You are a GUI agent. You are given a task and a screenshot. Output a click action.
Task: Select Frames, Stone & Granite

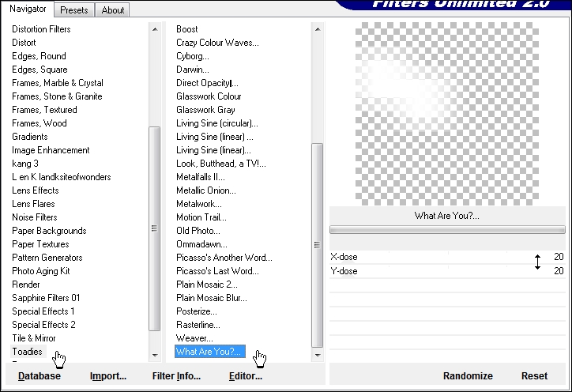click(x=57, y=96)
